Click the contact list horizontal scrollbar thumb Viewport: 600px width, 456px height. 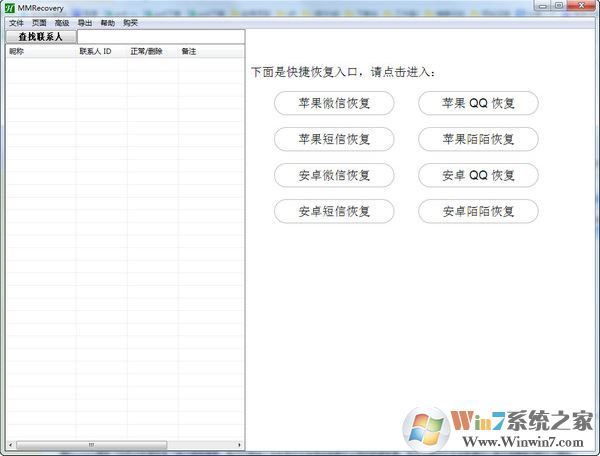tap(90, 445)
